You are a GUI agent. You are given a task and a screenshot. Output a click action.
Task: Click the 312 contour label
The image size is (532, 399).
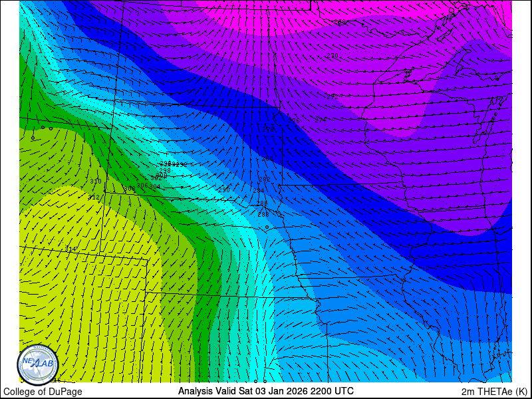coord(94,197)
